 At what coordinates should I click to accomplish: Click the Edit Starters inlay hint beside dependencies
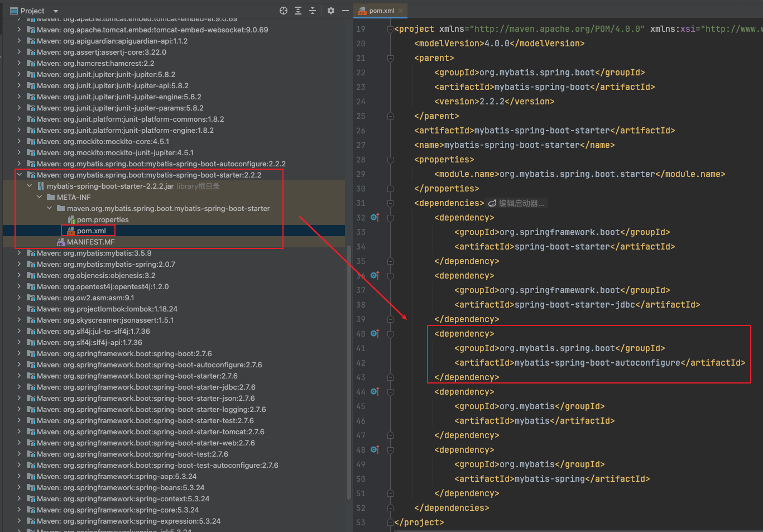(516, 203)
